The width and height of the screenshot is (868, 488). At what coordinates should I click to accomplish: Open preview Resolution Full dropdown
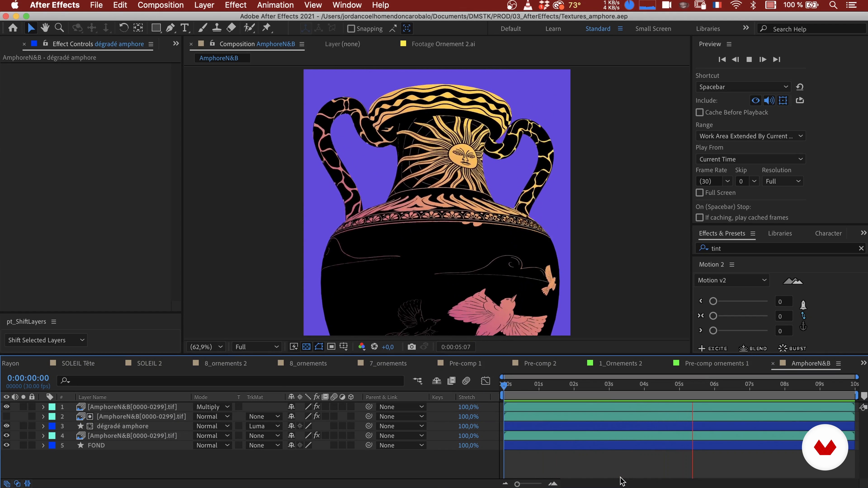coord(782,181)
